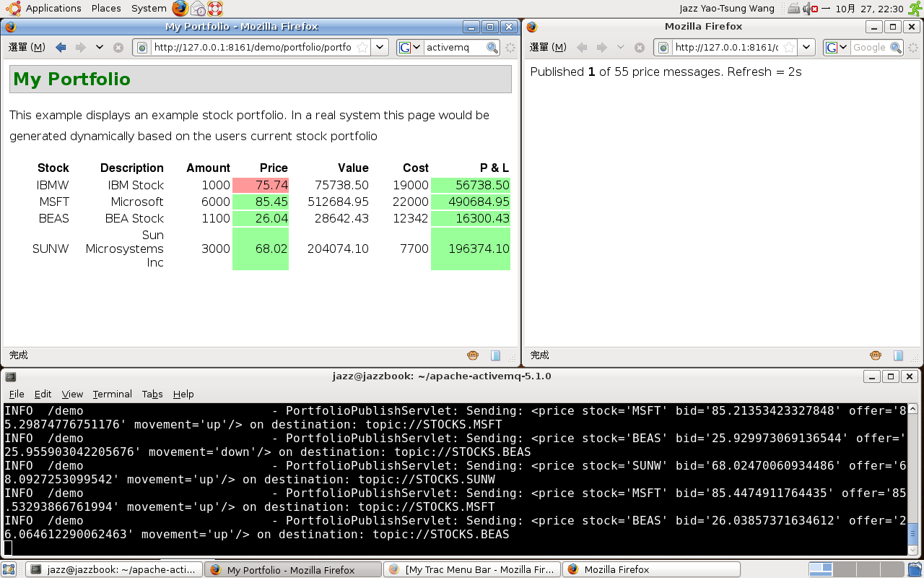Launch Firefox from top panel launcher
Viewport: 924px width, 578px height.
click(180, 9)
